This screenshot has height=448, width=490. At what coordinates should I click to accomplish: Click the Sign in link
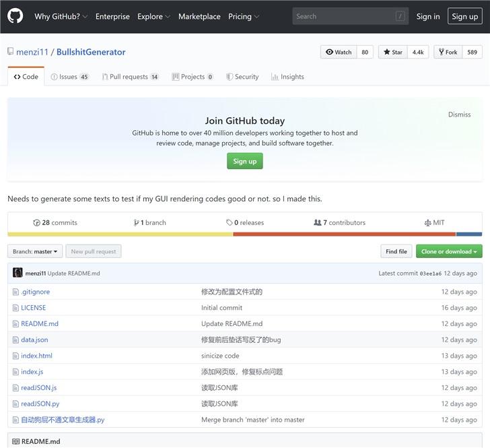tap(428, 17)
